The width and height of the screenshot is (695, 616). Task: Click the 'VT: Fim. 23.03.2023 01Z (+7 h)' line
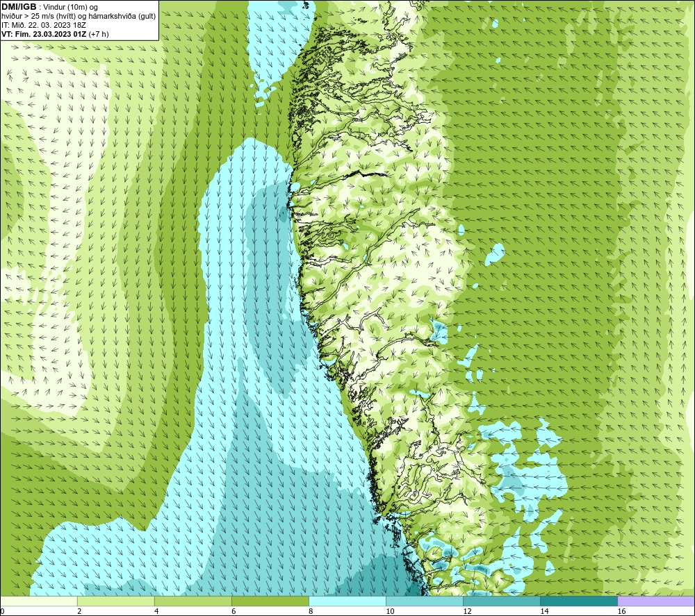(55, 34)
